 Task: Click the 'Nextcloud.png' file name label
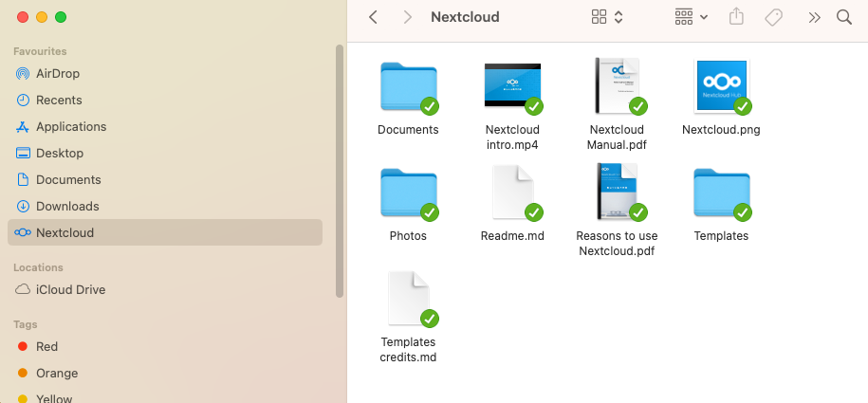pos(721,130)
